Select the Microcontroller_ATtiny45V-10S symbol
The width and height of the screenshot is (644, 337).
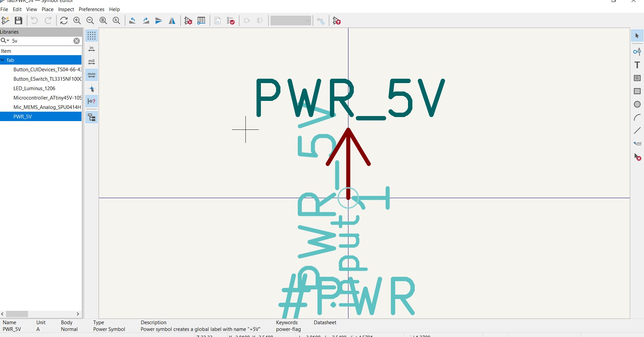pos(47,98)
